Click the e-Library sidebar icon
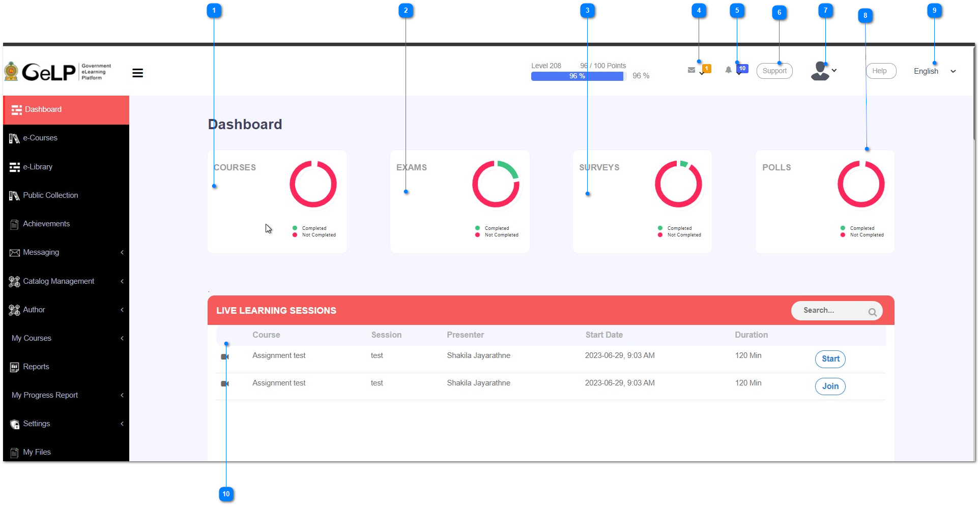 [x=15, y=167]
